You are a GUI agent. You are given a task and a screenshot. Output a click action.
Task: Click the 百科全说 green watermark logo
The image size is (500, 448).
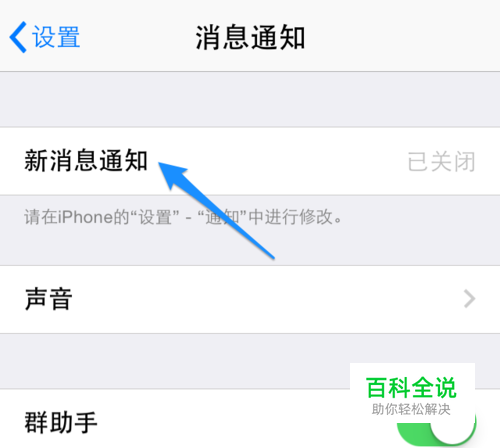tap(411, 388)
